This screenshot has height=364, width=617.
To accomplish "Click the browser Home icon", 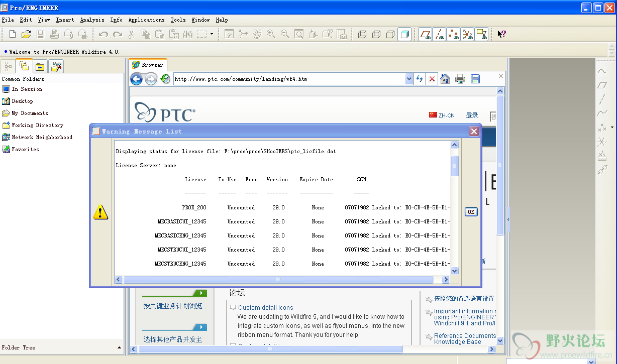I will coord(445,79).
